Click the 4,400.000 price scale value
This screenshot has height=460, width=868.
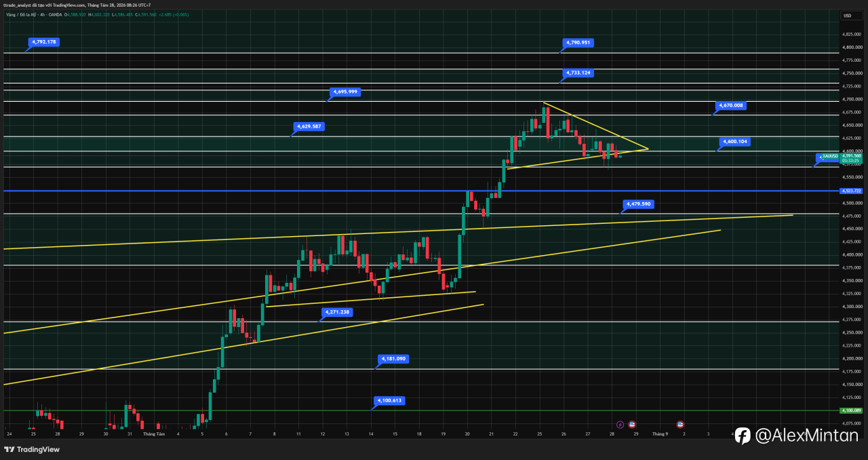pos(851,254)
